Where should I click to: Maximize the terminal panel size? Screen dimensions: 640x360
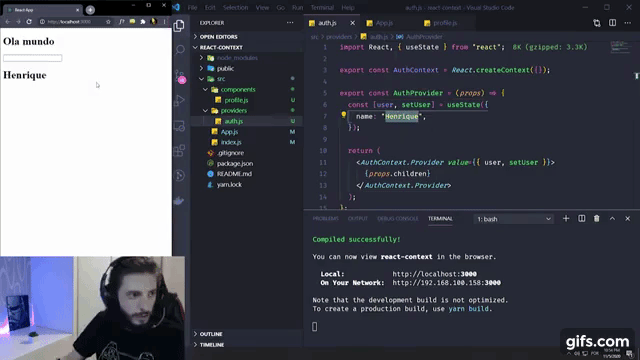coord(612,219)
